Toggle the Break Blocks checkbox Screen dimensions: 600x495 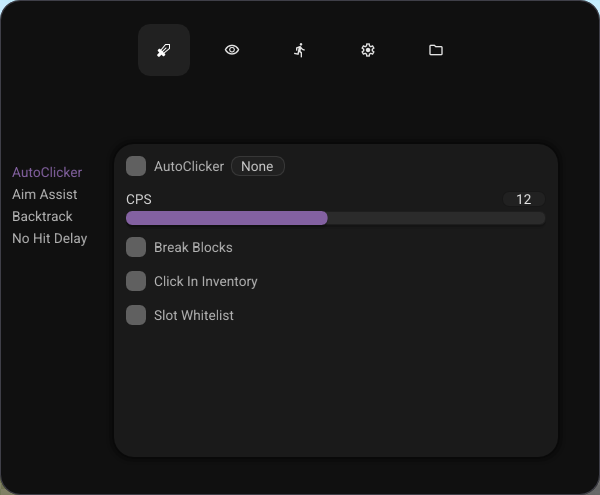point(136,247)
